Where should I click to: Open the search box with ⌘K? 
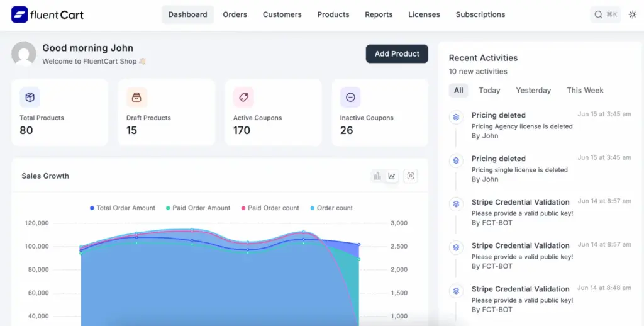click(x=606, y=14)
